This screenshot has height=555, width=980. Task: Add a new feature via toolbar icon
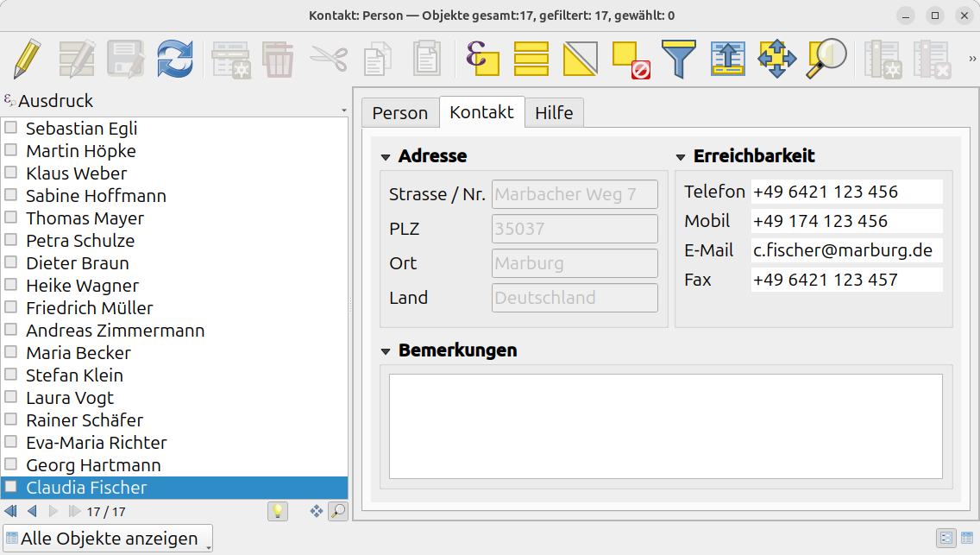tap(230, 60)
